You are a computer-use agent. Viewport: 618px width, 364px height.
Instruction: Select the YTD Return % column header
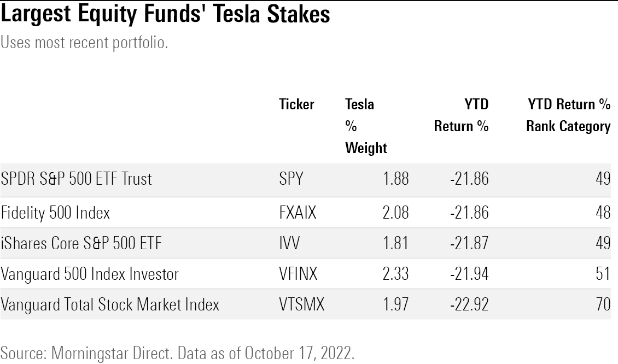pos(461,115)
